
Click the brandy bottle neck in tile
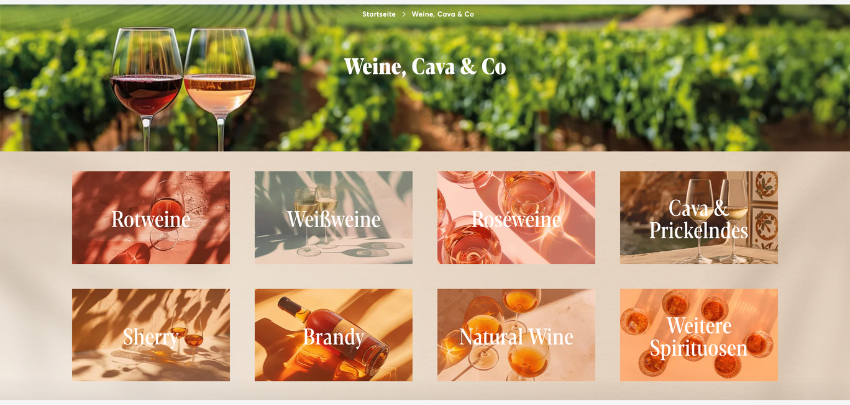(293, 306)
